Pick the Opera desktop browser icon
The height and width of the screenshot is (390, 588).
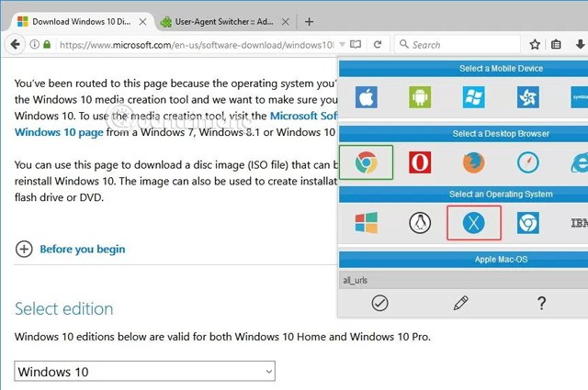point(420,163)
